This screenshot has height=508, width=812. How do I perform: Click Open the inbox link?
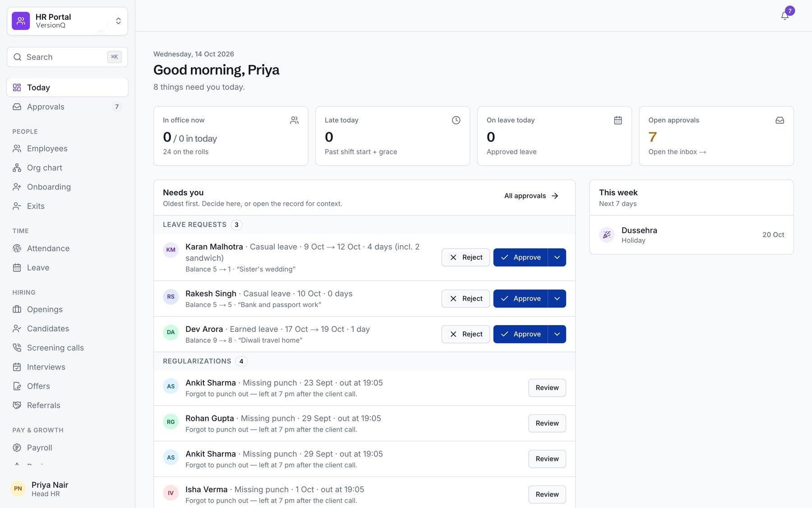tap(677, 152)
